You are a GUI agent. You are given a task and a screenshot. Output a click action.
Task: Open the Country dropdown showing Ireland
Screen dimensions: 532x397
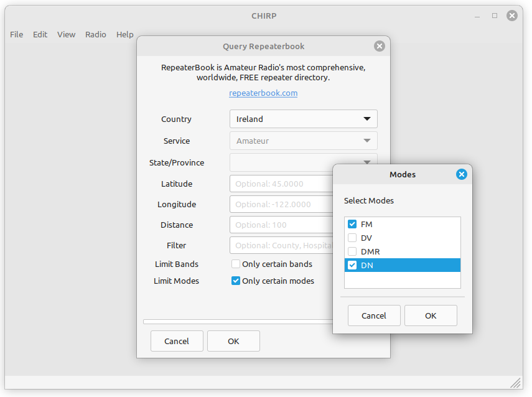click(303, 119)
